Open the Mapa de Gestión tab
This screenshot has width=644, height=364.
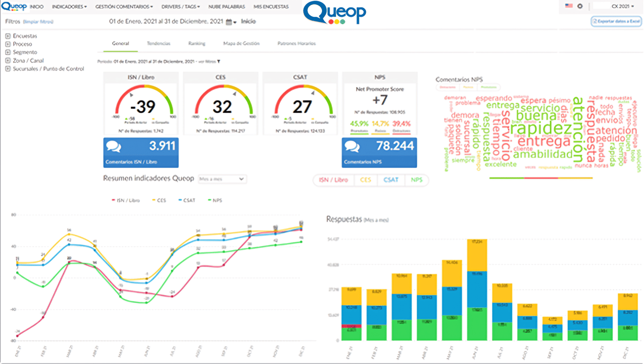241,43
